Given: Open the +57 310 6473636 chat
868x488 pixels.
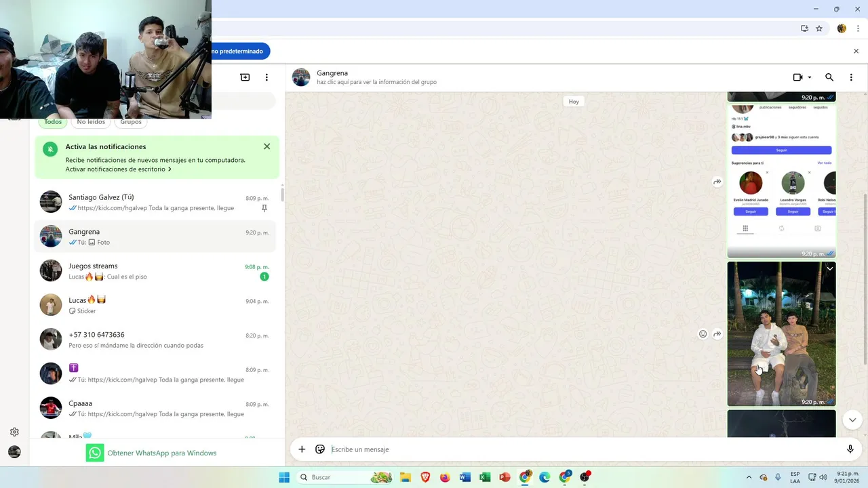Looking at the screenshot, I should [x=155, y=339].
